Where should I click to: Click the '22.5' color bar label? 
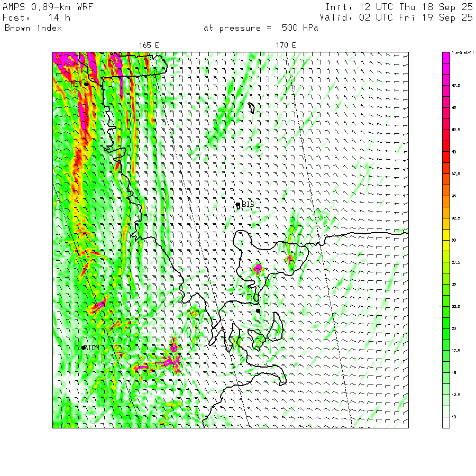coord(456,307)
